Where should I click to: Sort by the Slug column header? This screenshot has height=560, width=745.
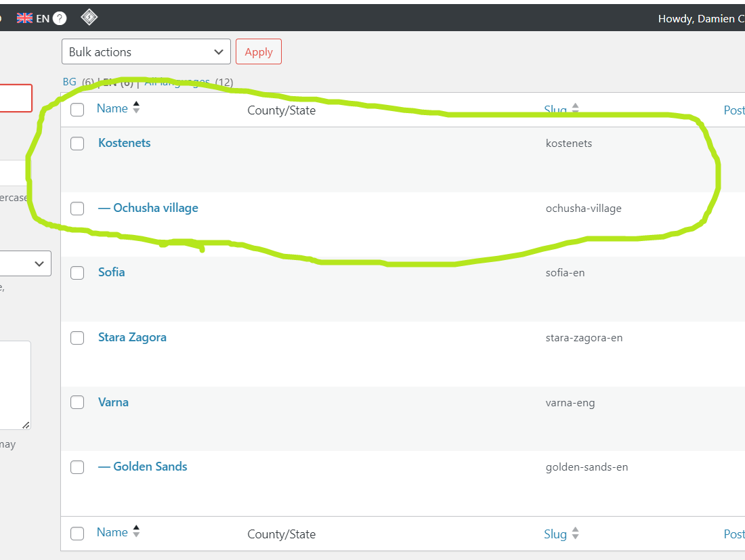click(x=555, y=110)
